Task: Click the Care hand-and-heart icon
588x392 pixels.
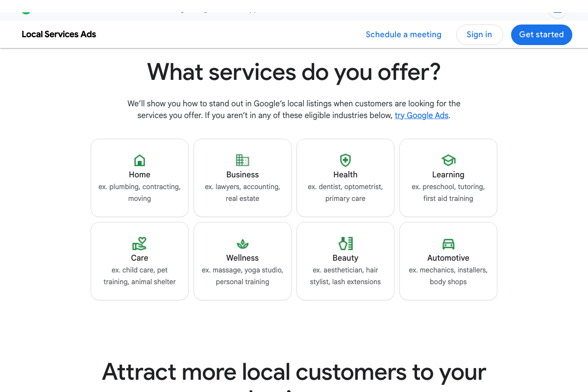Action: pyautogui.click(x=140, y=244)
